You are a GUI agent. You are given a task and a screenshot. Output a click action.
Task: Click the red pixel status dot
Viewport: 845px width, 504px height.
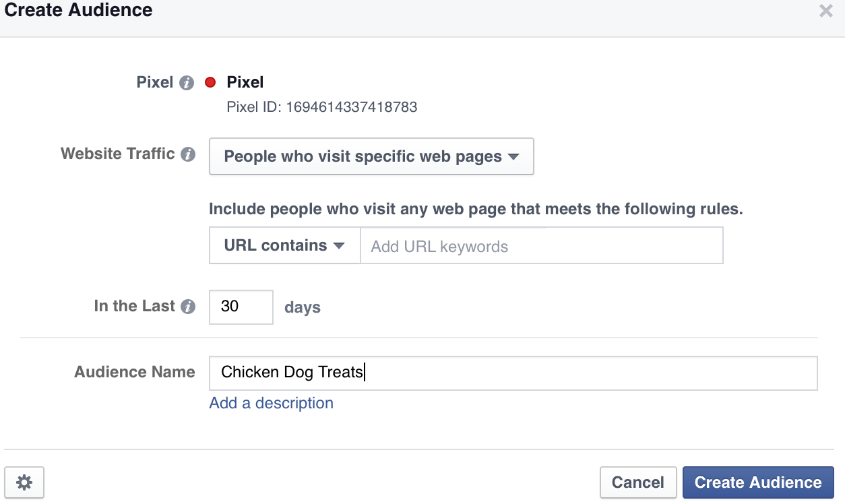click(x=210, y=83)
